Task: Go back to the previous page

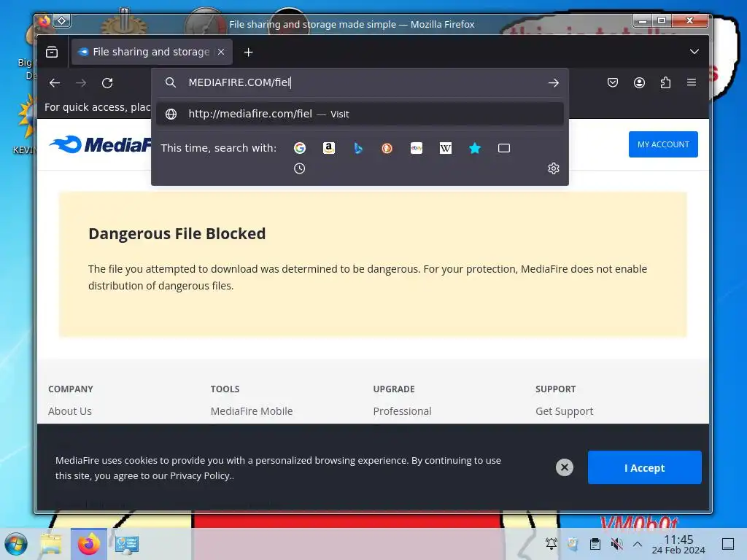Action: coord(55,83)
